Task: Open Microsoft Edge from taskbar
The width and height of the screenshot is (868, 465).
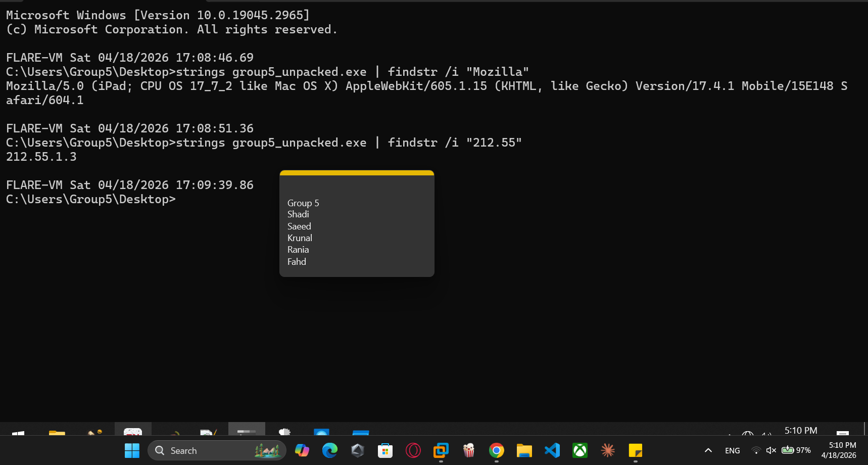Action: 330,450
